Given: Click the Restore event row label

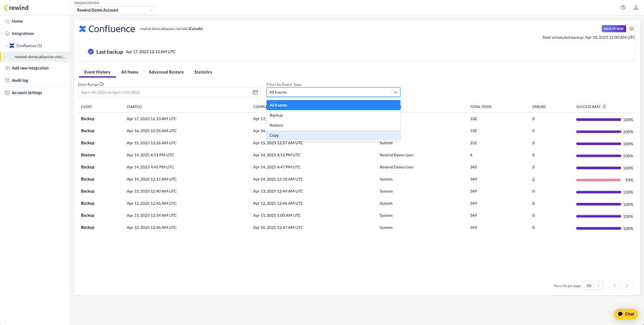Looking at the screenshot, I should tap(88, 155).
